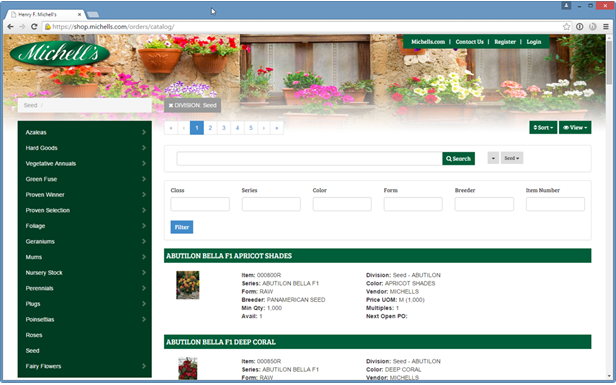
Task: Open the Proven Selection category
Action: (x=84, y=210)
